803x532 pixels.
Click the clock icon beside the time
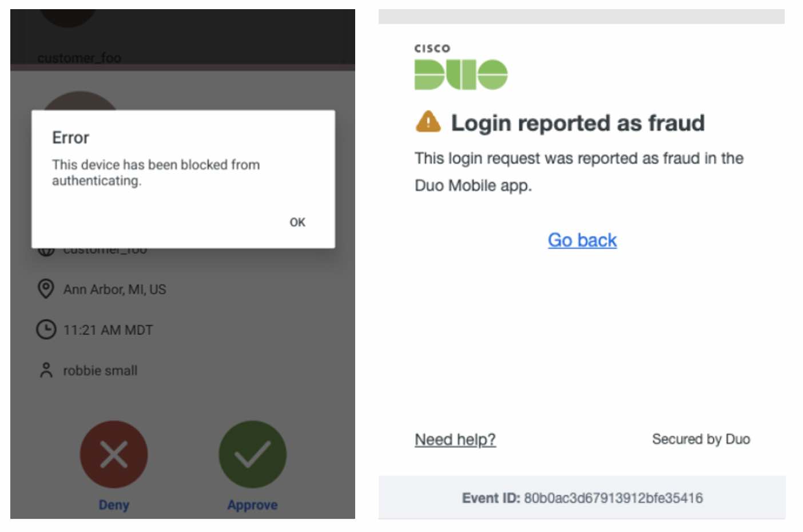pyautogui.click(x=46, y=329)
